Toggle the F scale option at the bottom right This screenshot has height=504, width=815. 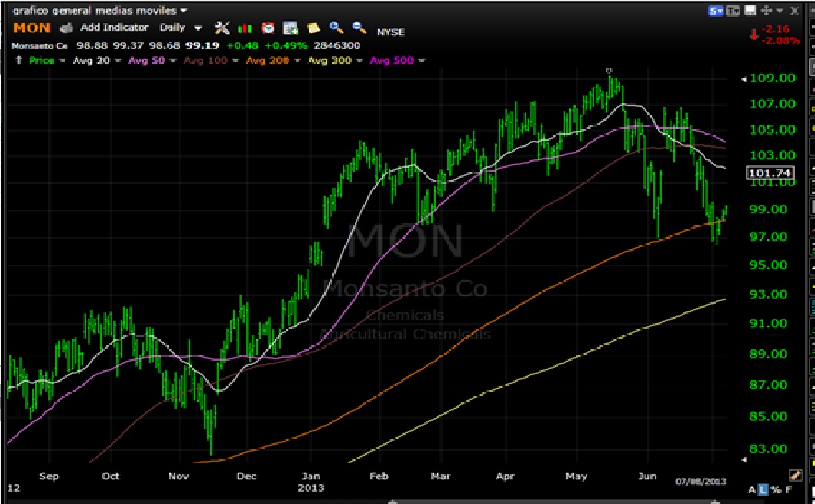click(789, 489)
